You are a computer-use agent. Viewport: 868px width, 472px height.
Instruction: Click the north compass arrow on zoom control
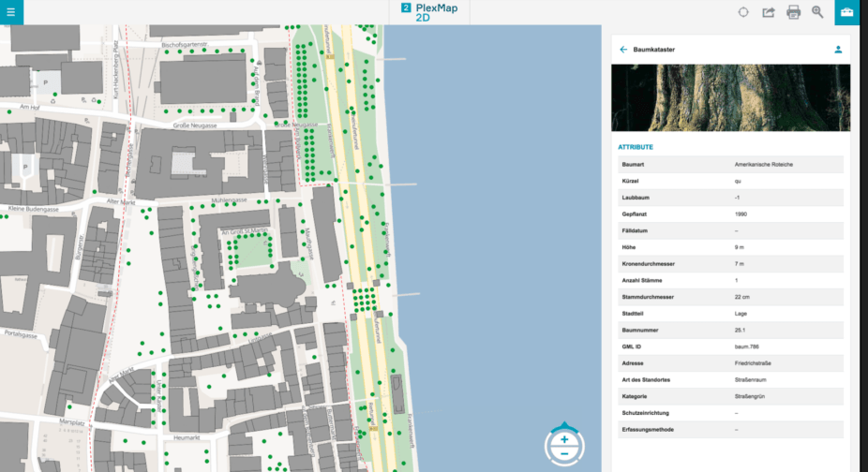pyautogui.click(x=564, y=425)
